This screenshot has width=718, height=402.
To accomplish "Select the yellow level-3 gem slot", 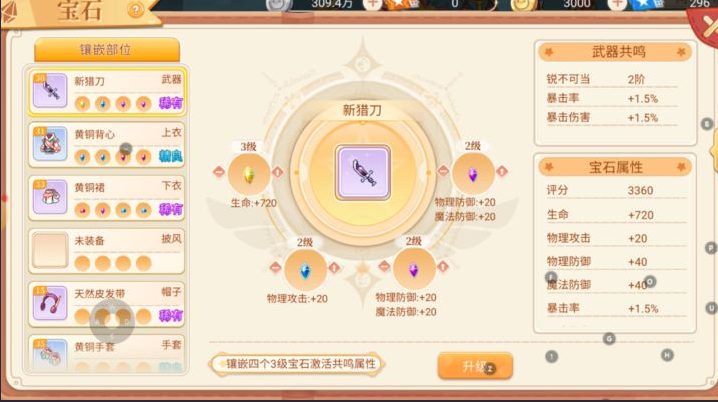I will (249, 174).
